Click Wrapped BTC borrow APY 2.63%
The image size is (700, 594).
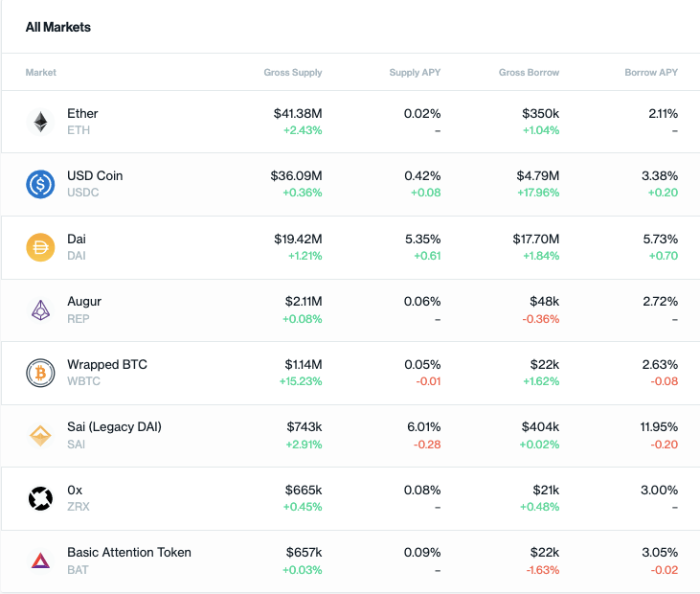click(660, 364)
